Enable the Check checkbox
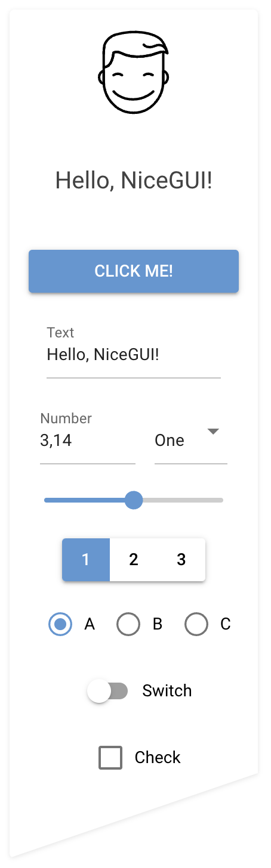Image resolution: width=271 pixels, height=868 pixels. pyautogui.click(x=110, y=758)
